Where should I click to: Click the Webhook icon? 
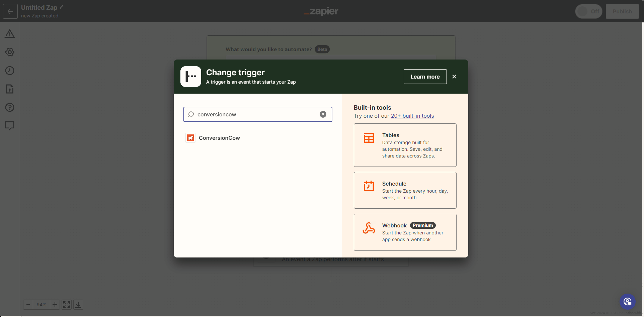[369, 228]
